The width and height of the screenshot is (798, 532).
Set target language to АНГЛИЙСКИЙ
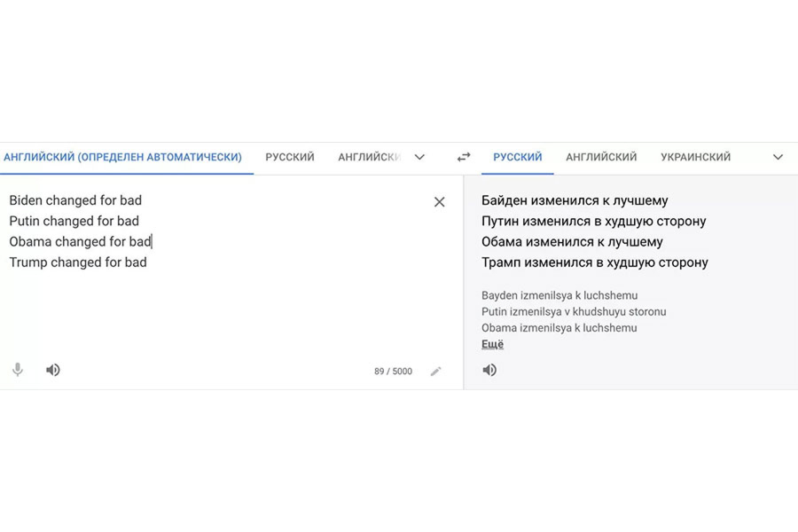click(x=601, y=157)
